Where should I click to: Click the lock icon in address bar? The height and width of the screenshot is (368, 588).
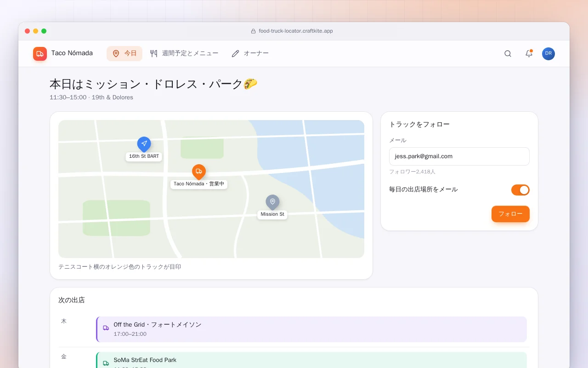pyautogui.click(x=253, y=31)
